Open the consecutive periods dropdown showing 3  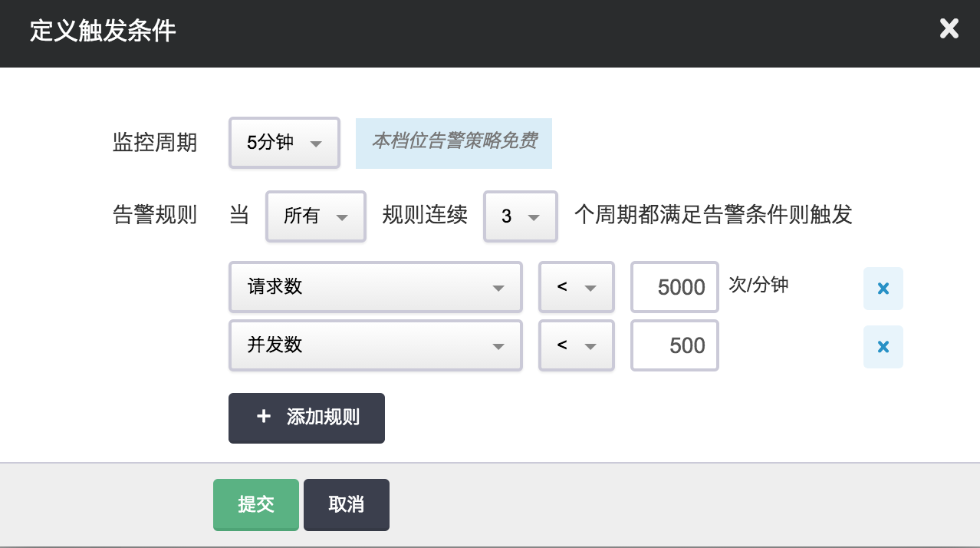(x=520, y=216)
